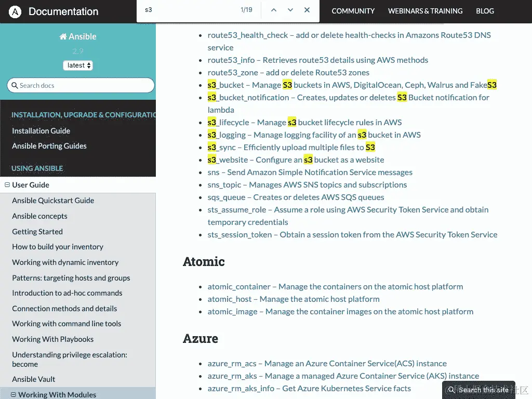Open WEBINARS & TRAINING menu
532x399 pixels.
(425, 11)
